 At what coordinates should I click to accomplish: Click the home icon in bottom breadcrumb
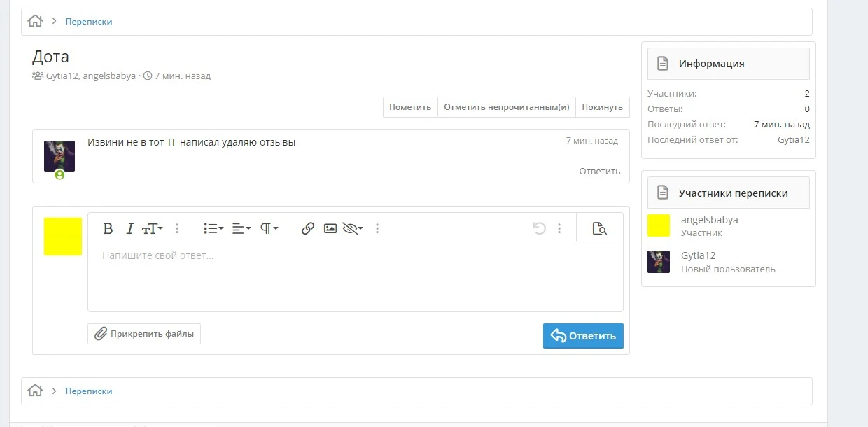(x=35, y=391)
